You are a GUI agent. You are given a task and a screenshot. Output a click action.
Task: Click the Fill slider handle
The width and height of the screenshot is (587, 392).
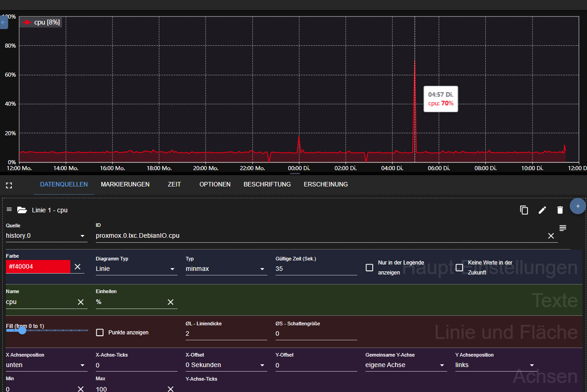pyautogui.click(x=22, y=330)
